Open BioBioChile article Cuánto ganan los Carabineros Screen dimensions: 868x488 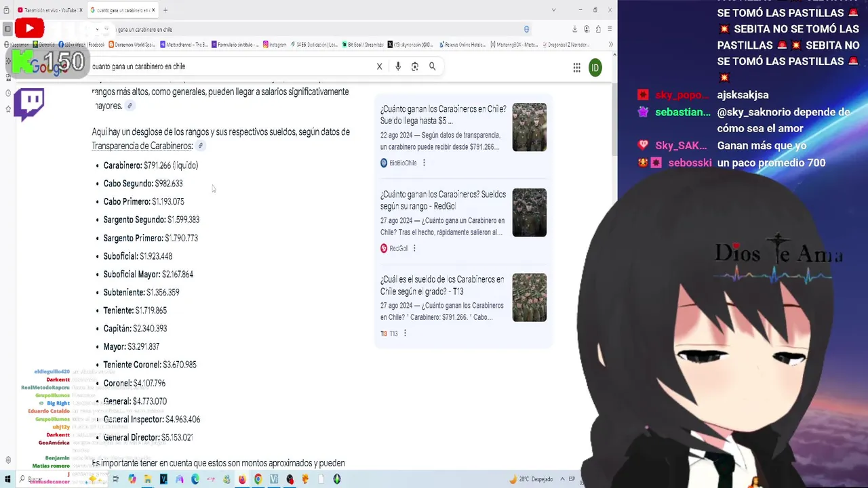443,115
